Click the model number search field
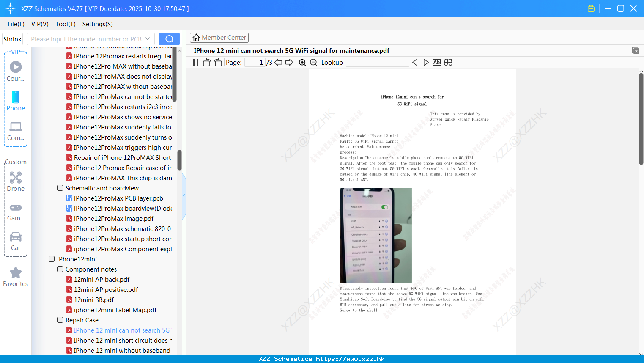 86,39
